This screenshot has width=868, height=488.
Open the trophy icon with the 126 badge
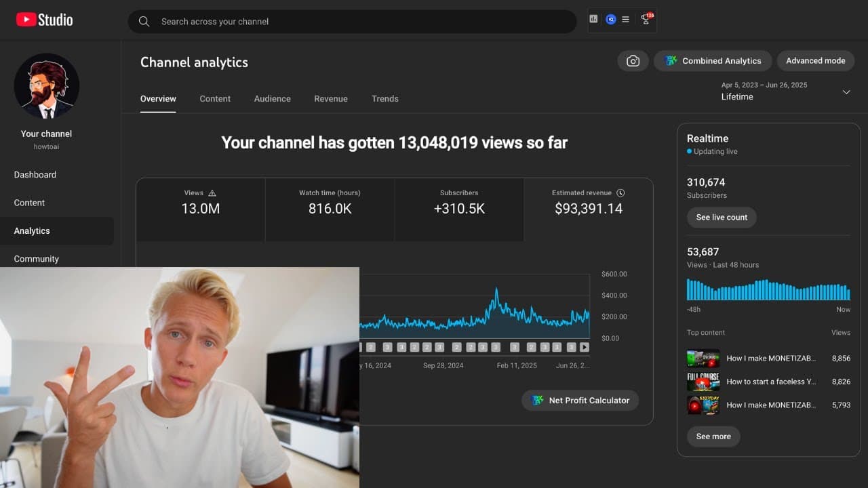[646, 19]
